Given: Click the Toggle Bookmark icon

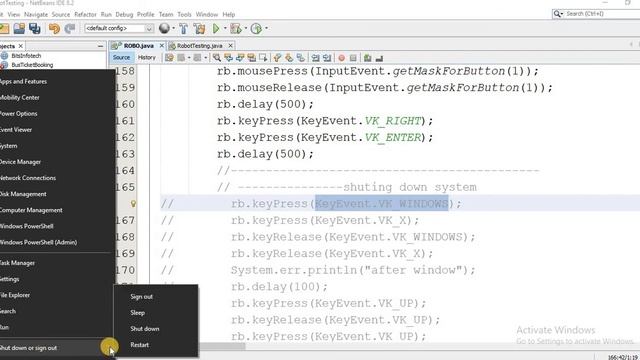Looking at the screenshot, I should [301, 58].
